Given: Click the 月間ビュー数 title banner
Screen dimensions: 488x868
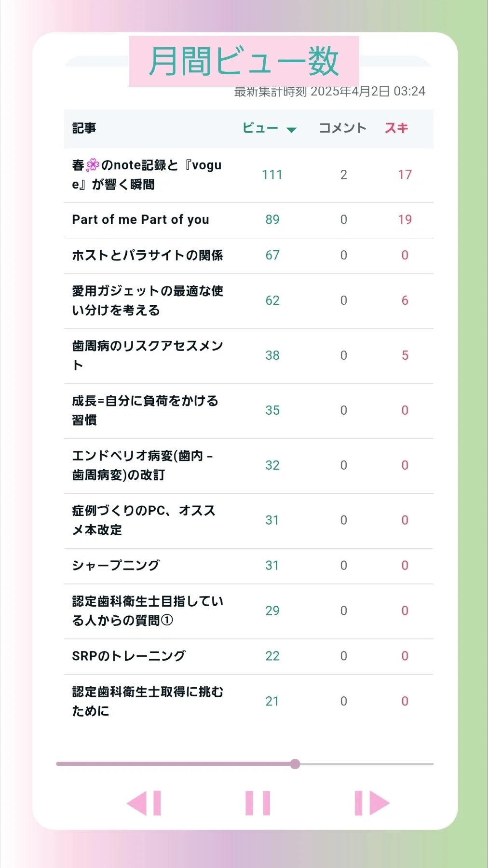Looking at the screenshot, I should point(244,61).
